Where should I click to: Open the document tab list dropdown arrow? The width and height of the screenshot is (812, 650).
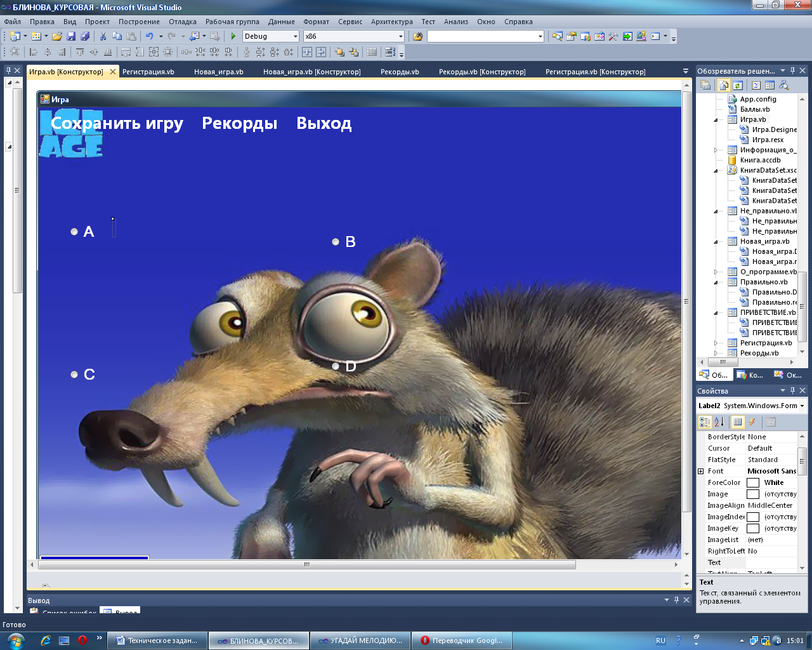686,71
